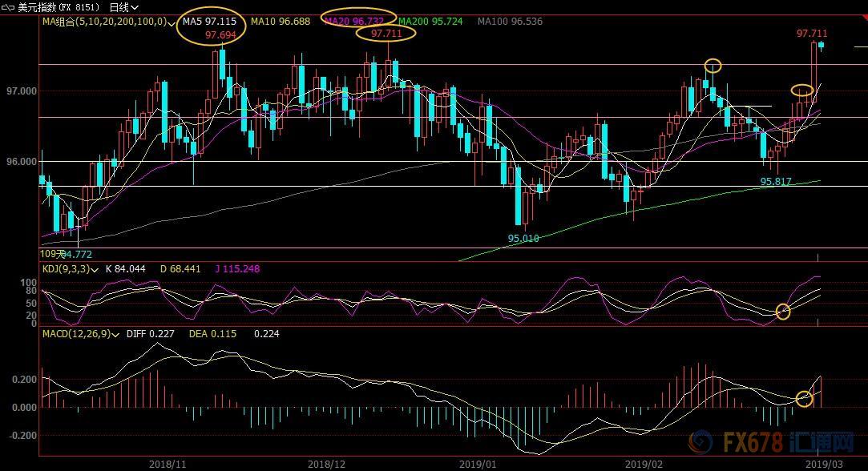Select the MA5 97.115 legend label
Viewport: 868px width, 471px height.
209,22
